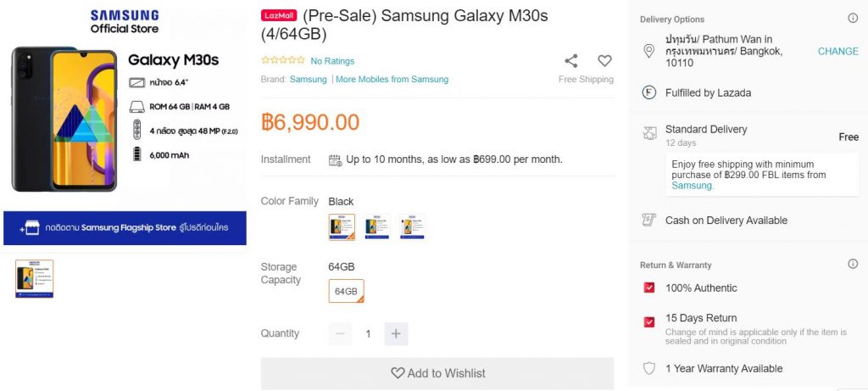Click the Cash on Delivery icon
Viewport: 868px width, 391px height.
tap(649, 221)
